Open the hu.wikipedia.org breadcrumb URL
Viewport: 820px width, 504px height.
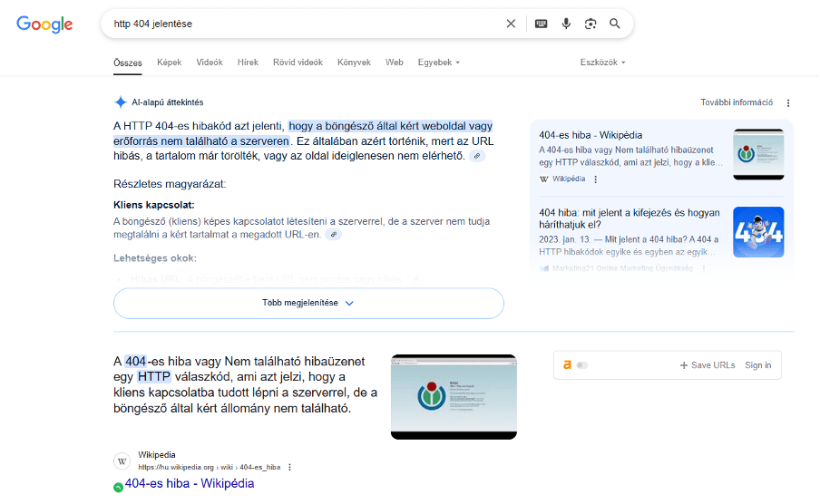(x=210, y=468)
